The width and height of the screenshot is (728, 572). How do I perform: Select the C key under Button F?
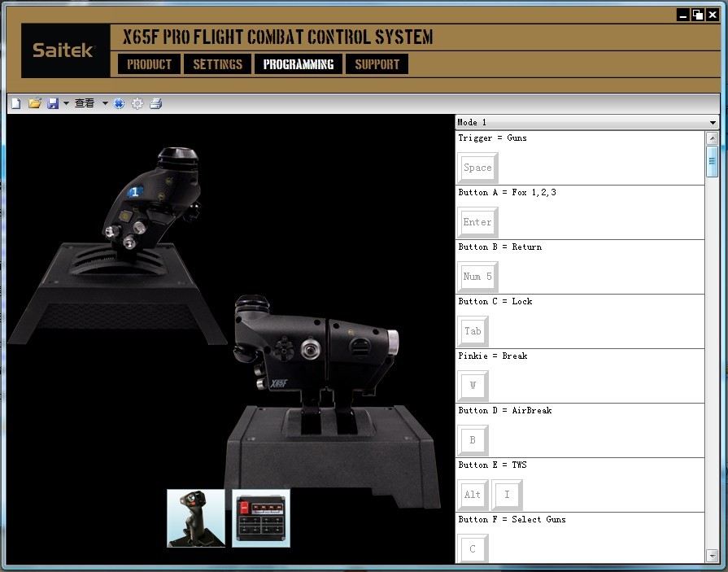[473, 548]
